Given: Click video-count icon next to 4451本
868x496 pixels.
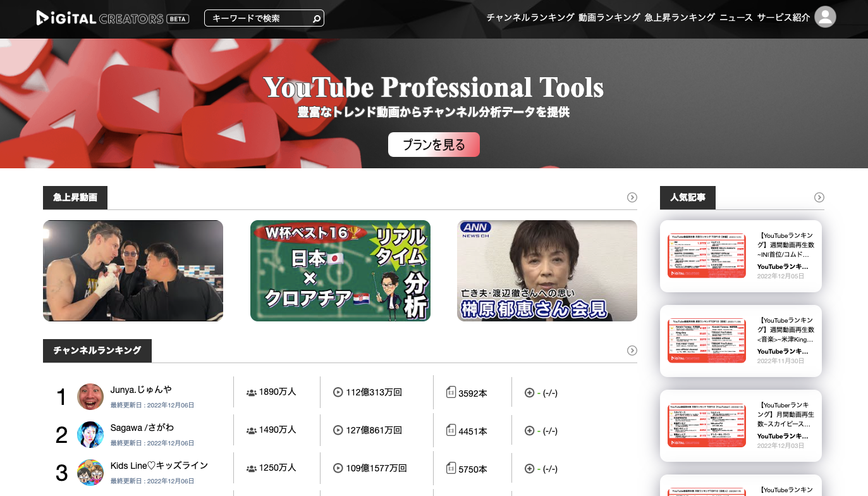Looking at the screenshot, I should [451, 430].
